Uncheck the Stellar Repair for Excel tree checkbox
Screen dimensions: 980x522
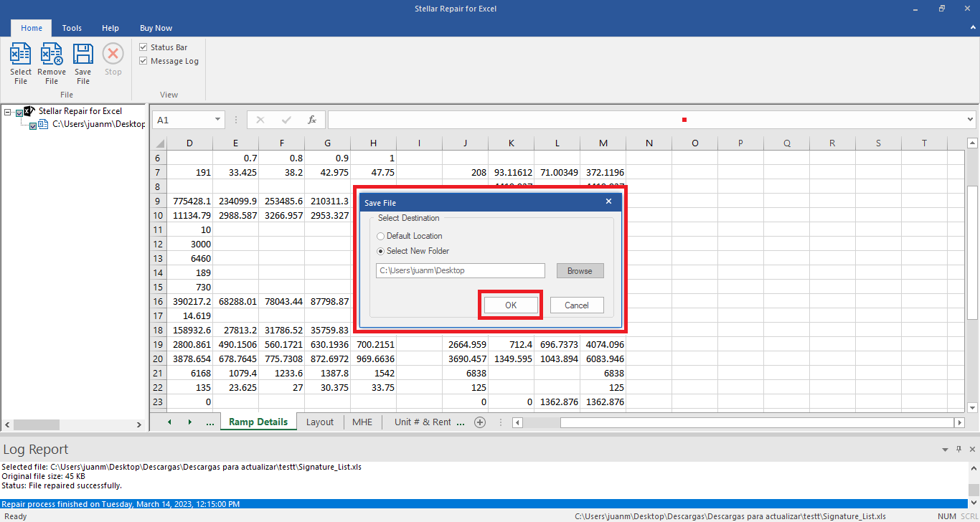click(x=19, y=112)
